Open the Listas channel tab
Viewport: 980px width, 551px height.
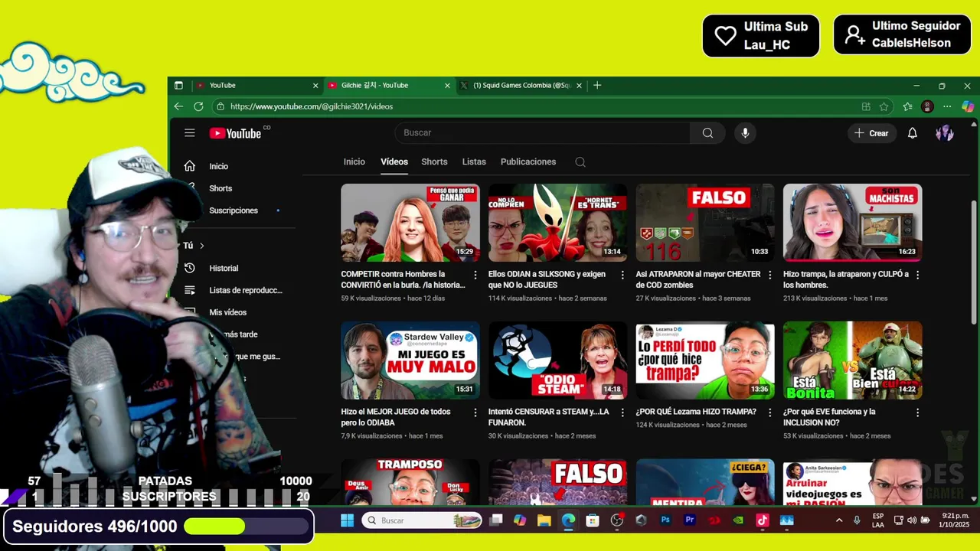(x=474, y=161)
